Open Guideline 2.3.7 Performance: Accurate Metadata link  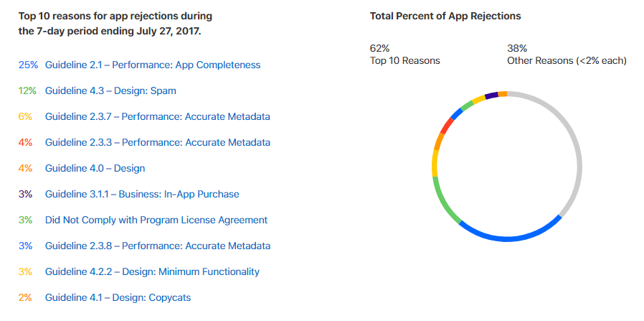(x=158, y=117)
